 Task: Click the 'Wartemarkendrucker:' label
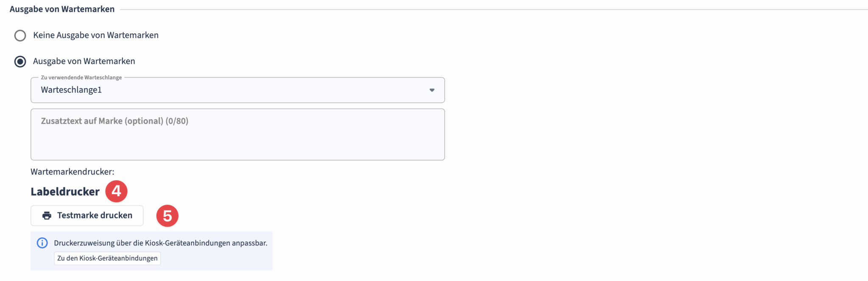coord(72,172)
